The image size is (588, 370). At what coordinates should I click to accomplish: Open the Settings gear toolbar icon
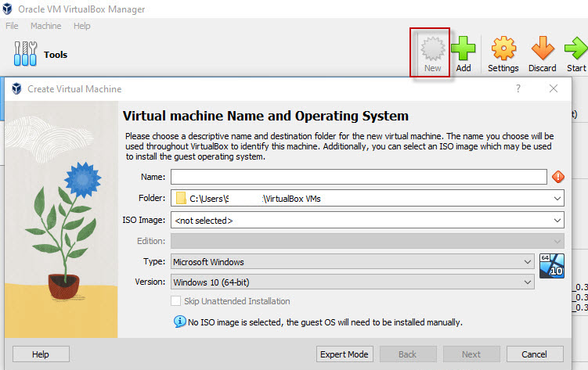point(503,48)
